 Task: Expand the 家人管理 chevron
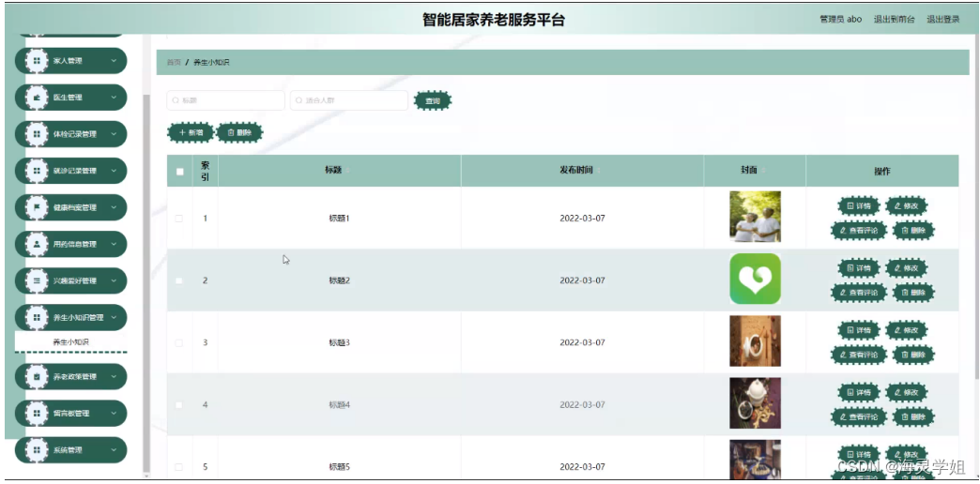pyautogui.click(x=114, y=61)
